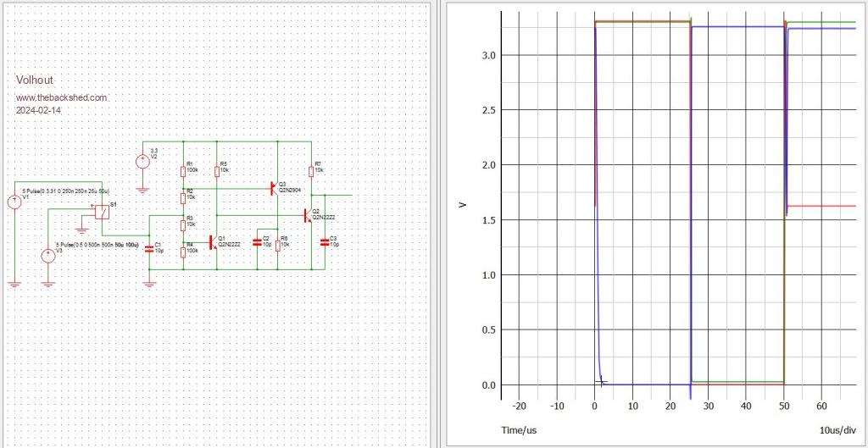Click resistor R7 10k
Viewport: 868px width, 448px height.
click(310, 169)
